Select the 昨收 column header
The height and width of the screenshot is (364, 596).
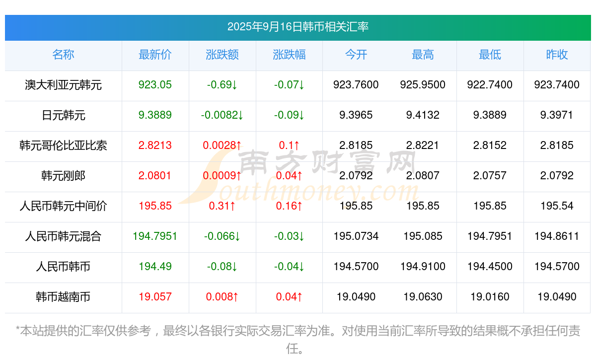click(x=557, y=55)
